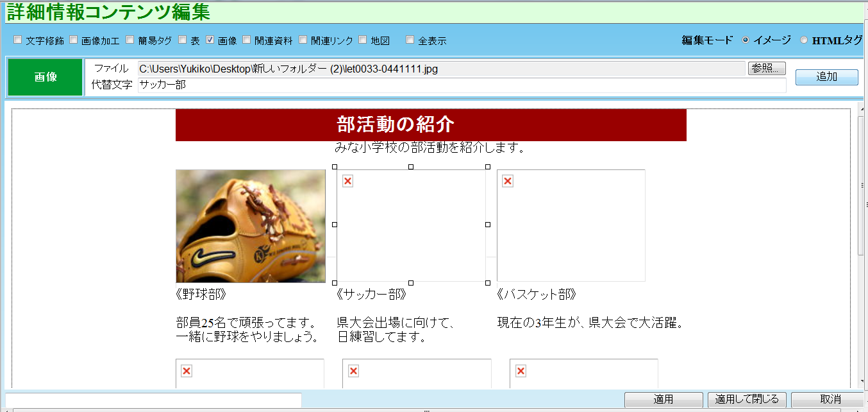Click text 県大会出場に向けて、

[x=396, y=322]
